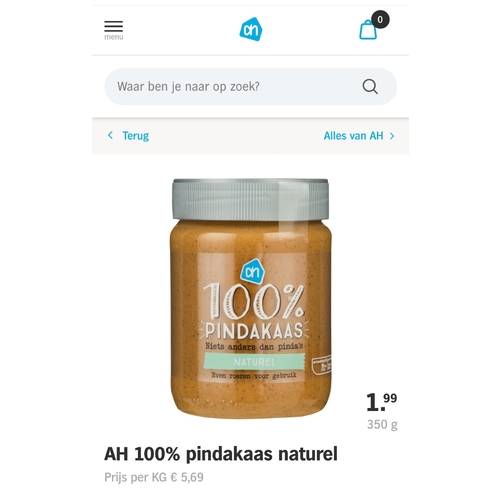Image resolution: width=500 pixels, height=500 pixels.
Task: Click the 350 g weight text
Action: click(382, 425)
